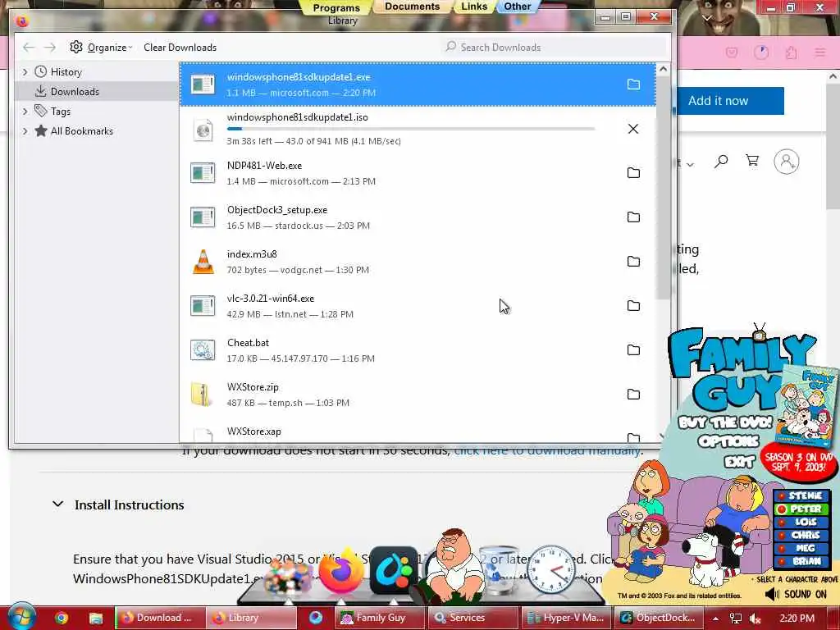Click the zip folder icon of WXStore.zip
The image size is (840, 630).
[202, 395]
